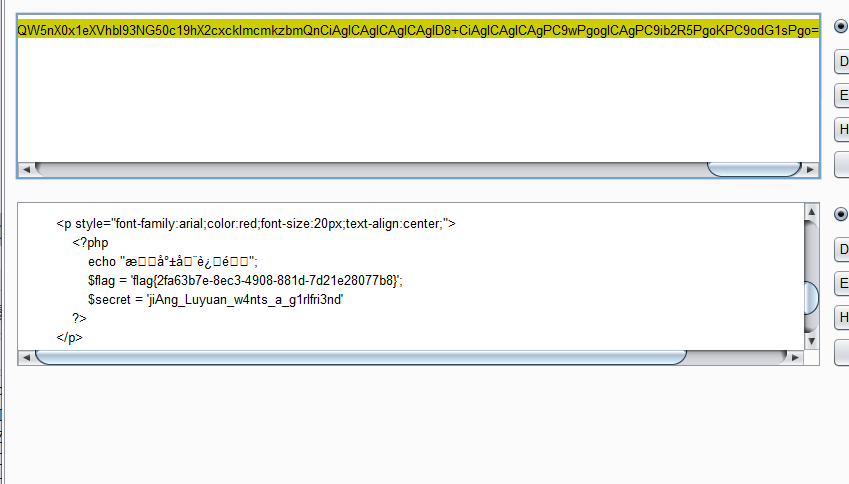Click right arrow of bottom horizontal scrollbar
Image resolution: width=849 pixels, height=484 pixels.
click(x=794, y=357)
